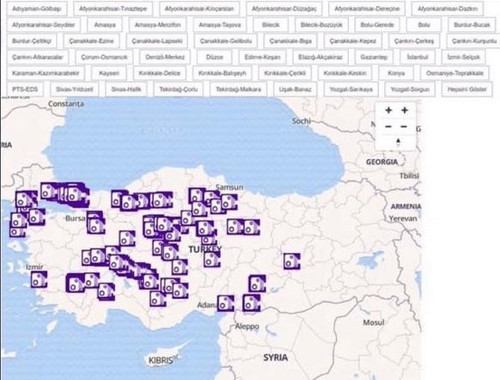Open the Bilecik-Bozüyük location

[321, 25]
